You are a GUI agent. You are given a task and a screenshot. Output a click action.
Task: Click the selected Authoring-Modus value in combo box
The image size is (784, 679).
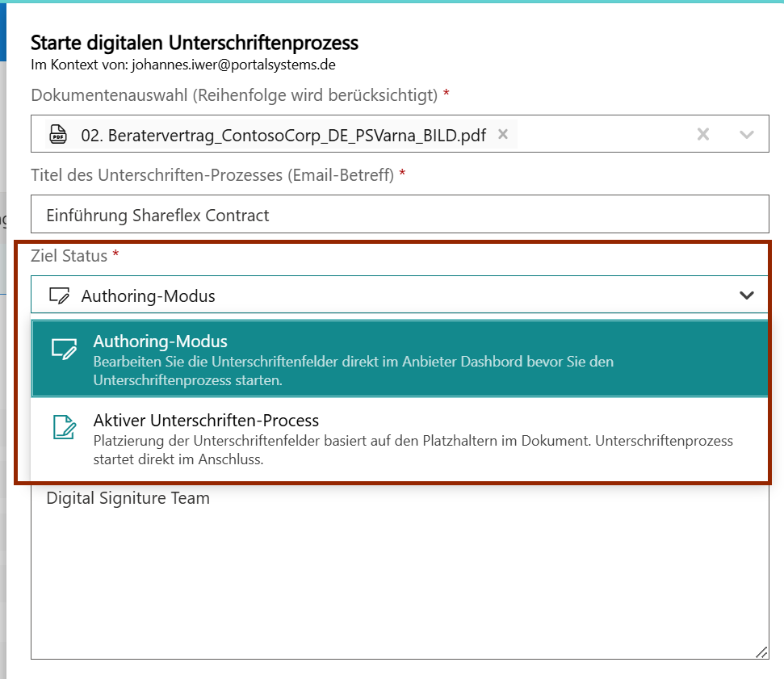click(x=149, y=296)
